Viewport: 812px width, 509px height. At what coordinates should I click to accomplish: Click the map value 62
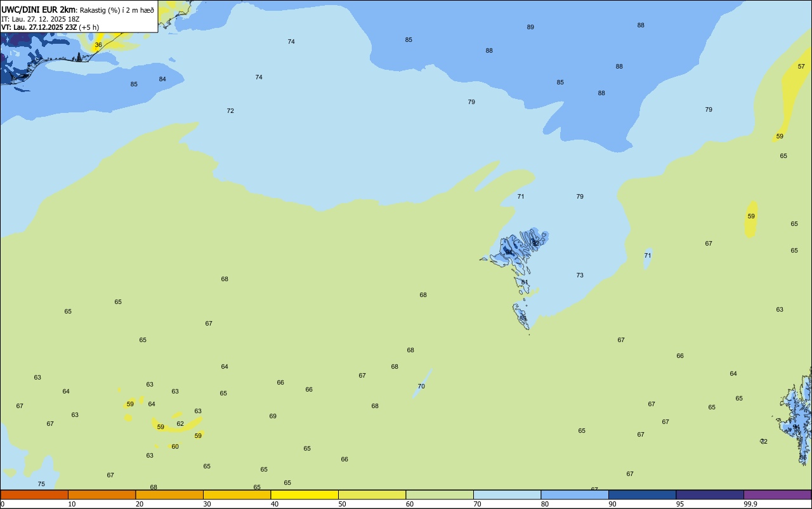(x=180, y=424)
